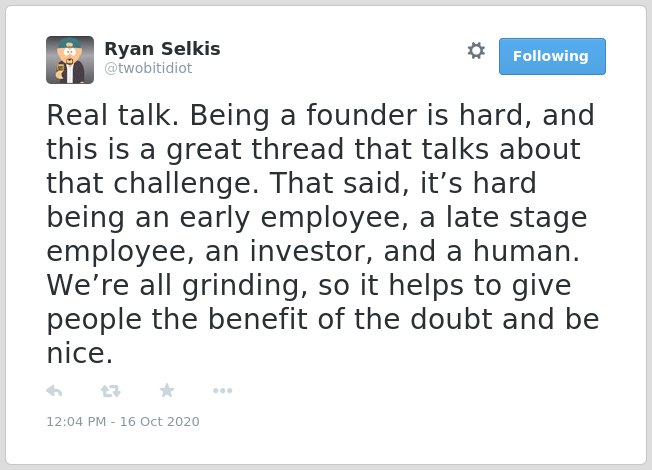Click the text 'being an early employee'

point(227,218)
